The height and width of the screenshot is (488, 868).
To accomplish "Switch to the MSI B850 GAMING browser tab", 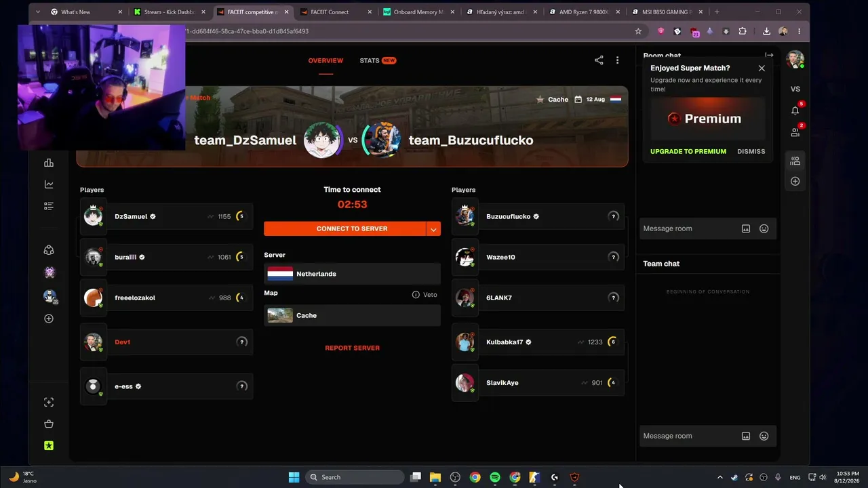I will 667,12.
